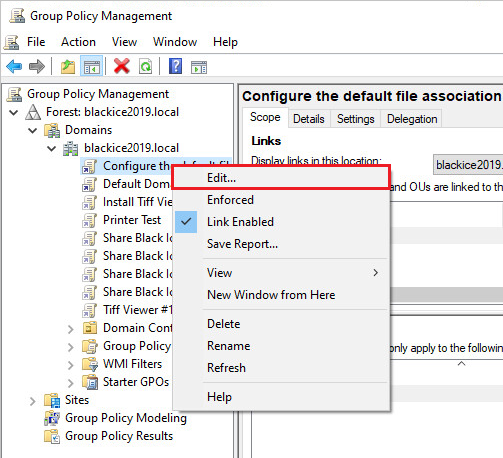The height and width of the screenshot is (458, 503).
Task: Open the blue question mark Help icon
Action: pyautogui.click(x=175, y=66)
